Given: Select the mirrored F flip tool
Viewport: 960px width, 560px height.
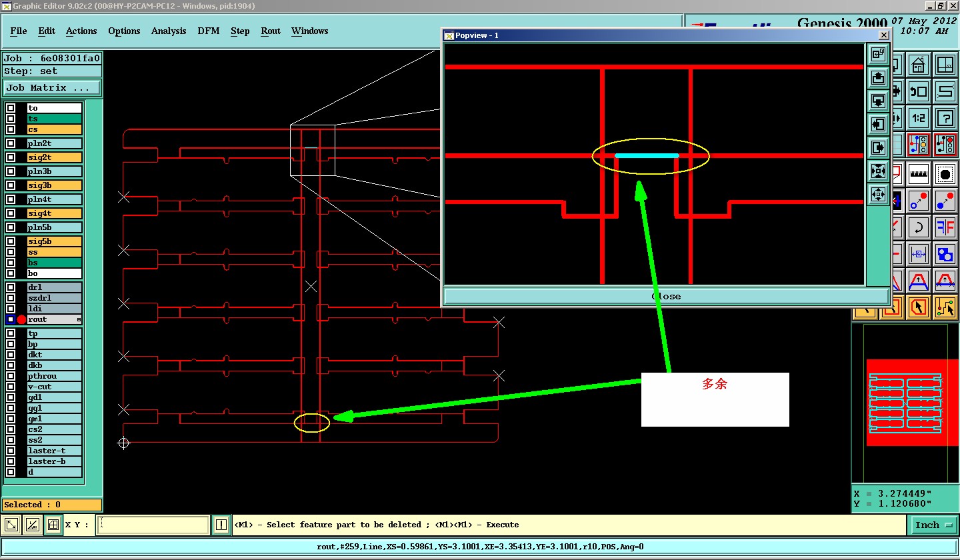Looking at the screenshot, I should [945, 227].
